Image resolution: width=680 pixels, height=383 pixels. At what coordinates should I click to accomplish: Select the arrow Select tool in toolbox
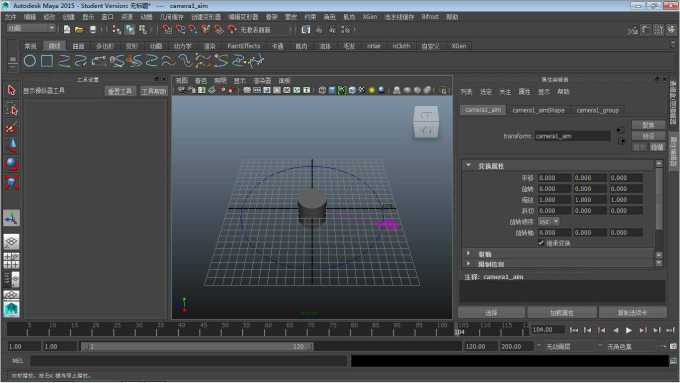(x=12, y=90)
